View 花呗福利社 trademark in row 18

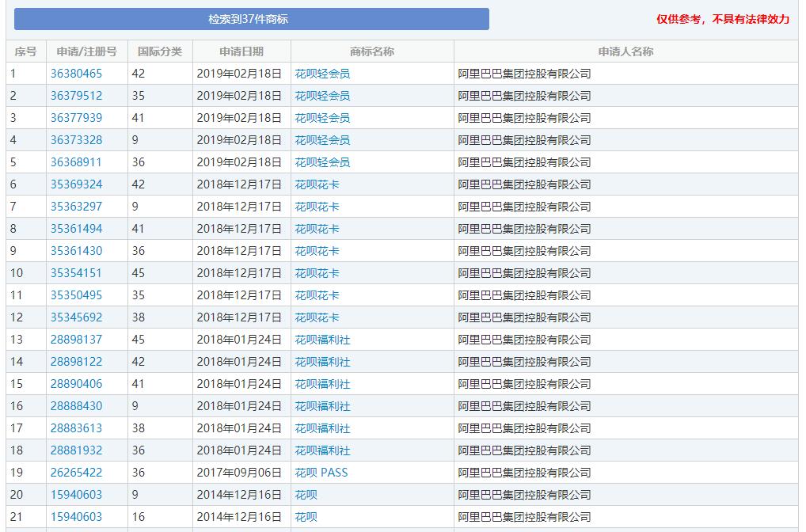(322, 450)
